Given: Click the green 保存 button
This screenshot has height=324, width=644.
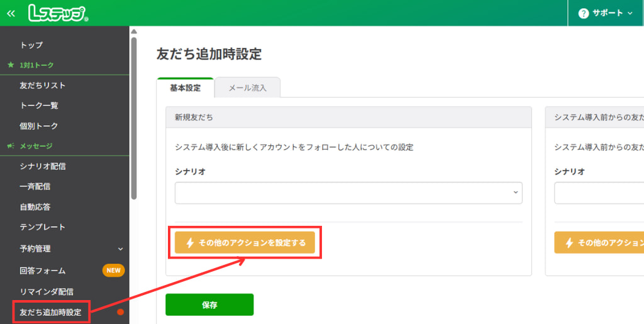Looking at the screenshot, I should click(x=209, y=304).
